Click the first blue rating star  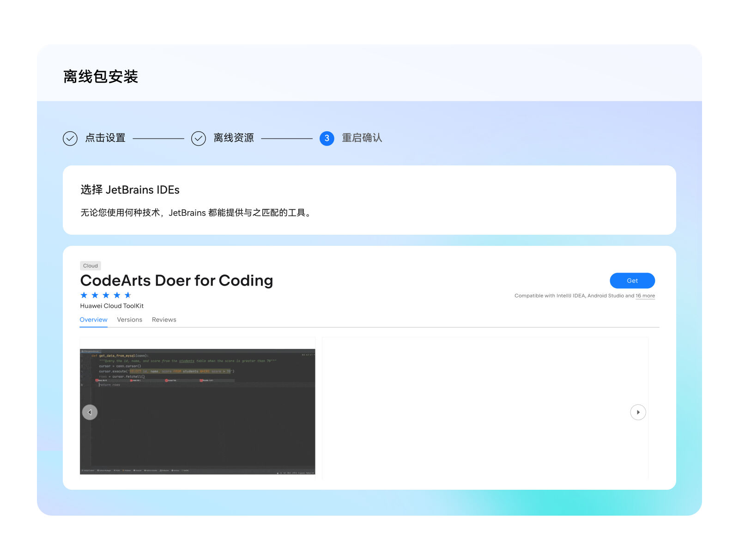click(x=84, y=295)
